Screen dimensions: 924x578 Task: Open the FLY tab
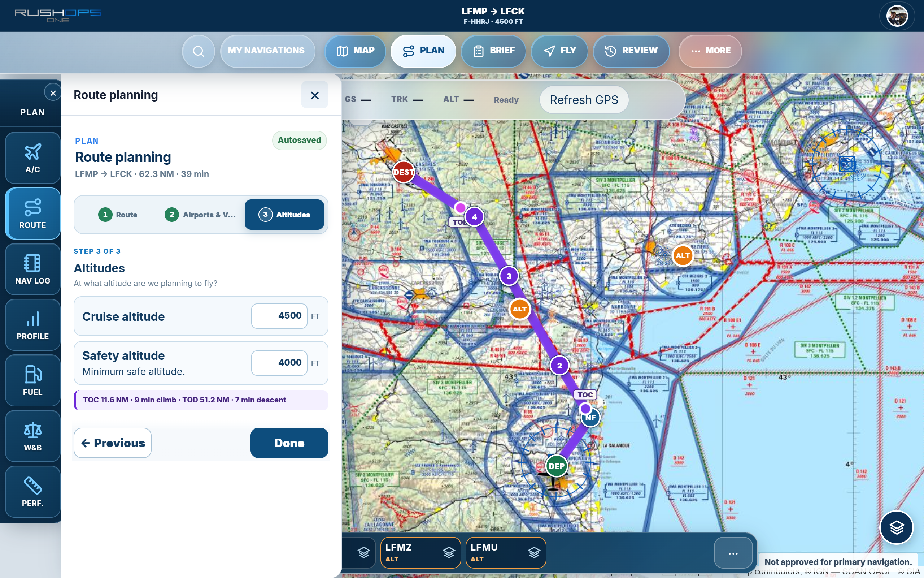[559, 51]
